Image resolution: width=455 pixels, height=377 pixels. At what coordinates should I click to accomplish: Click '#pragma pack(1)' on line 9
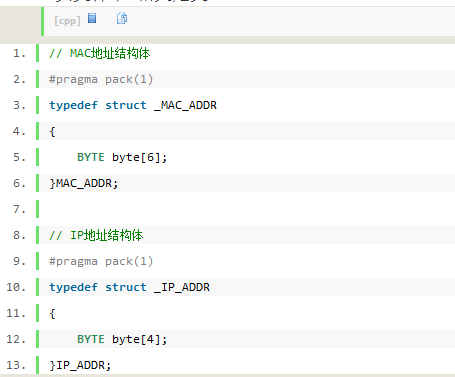tap(101, 261)
